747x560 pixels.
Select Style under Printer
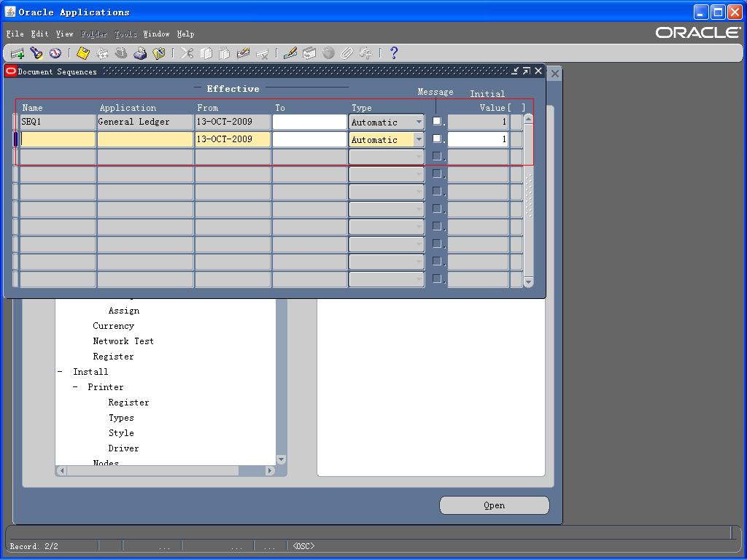pos(121,433)
